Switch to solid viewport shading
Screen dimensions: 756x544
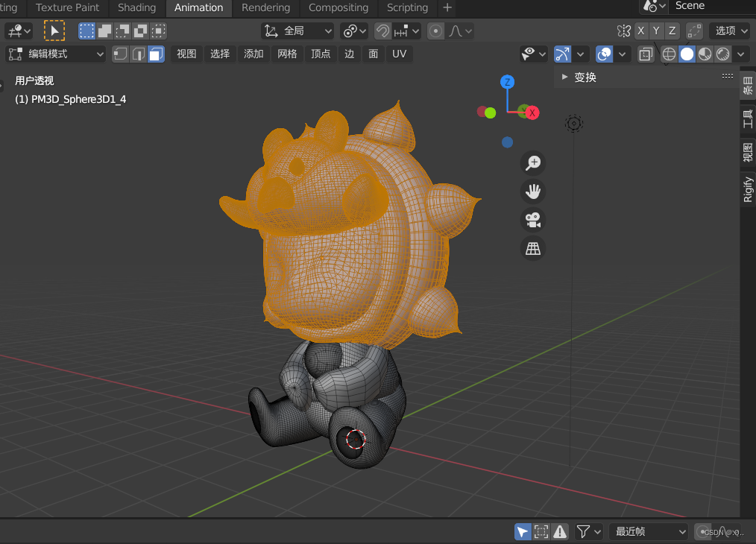click(x=687, y=54)
